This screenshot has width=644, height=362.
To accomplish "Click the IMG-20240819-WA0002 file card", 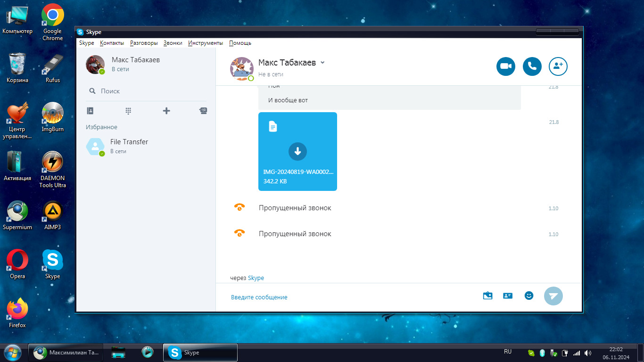I will 297,151.
